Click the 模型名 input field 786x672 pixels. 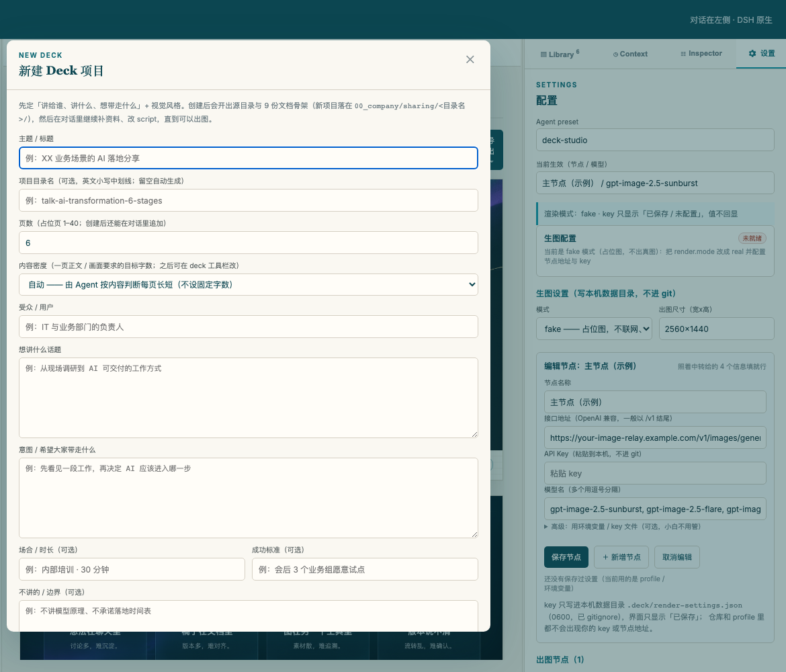(655, 509)
